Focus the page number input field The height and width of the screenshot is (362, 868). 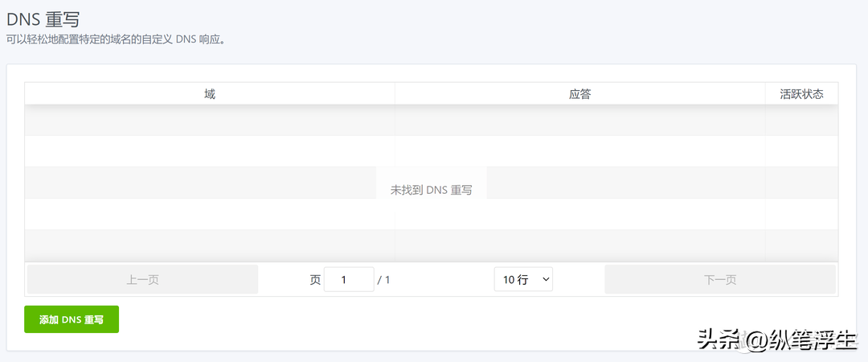click(x=349, y=279)
